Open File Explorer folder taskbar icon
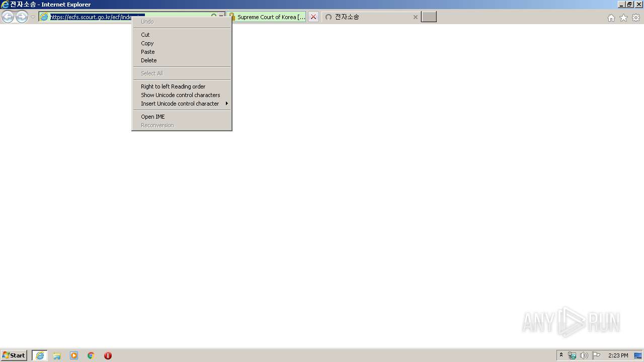 pyautogui.click(x=57, y=355)
